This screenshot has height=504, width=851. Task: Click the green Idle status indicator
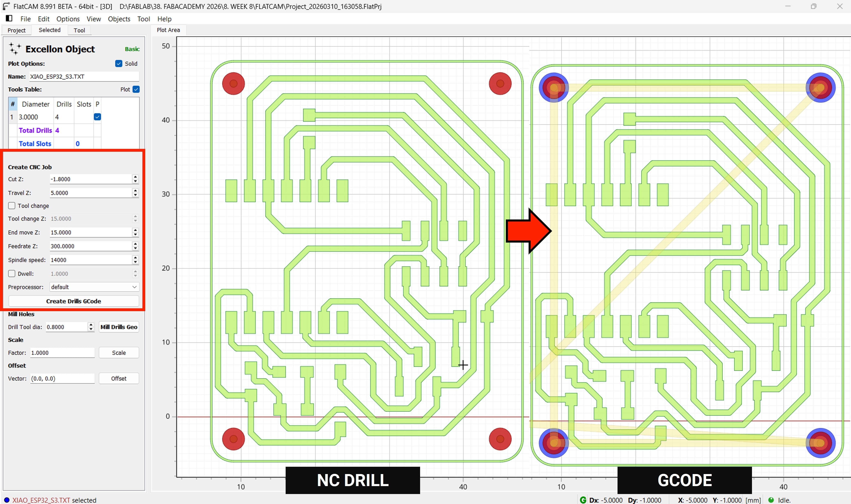pos(771,500)
